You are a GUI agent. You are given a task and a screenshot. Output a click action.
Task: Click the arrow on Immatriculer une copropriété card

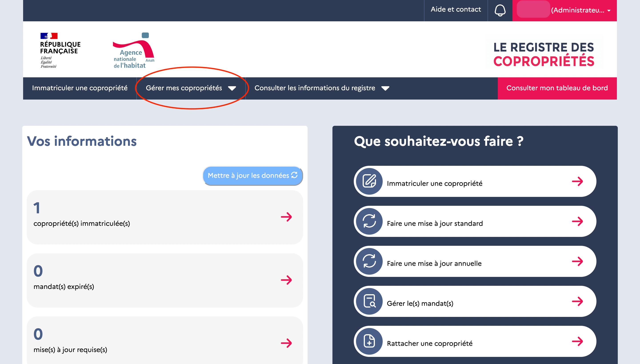(578, 181)
